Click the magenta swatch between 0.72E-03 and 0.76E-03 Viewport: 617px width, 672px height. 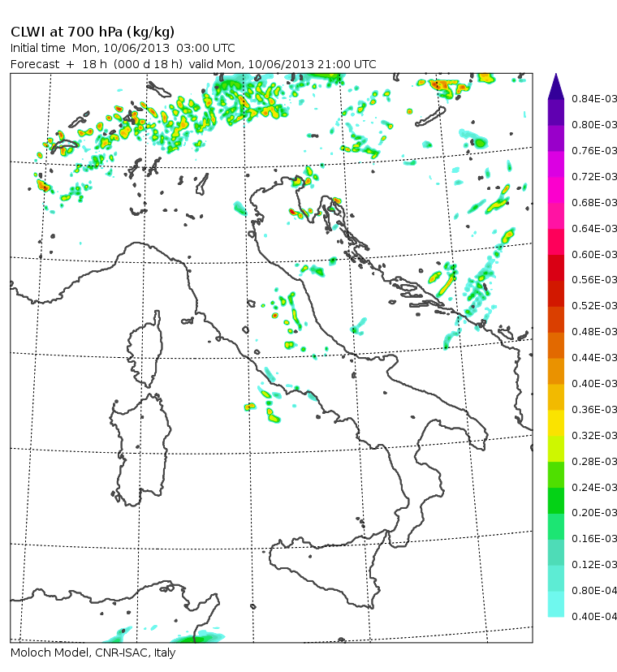tap(556, 164)
